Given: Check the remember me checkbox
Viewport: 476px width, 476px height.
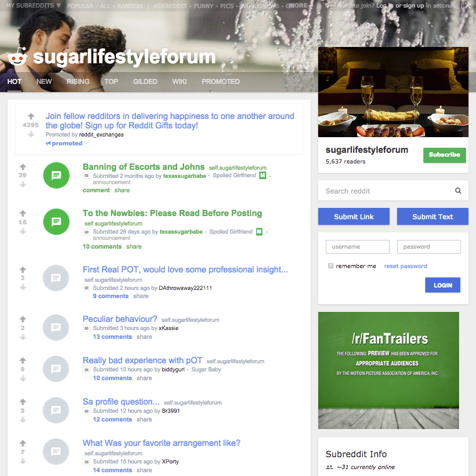Looking at the screenshot, I should coord(331,266).
